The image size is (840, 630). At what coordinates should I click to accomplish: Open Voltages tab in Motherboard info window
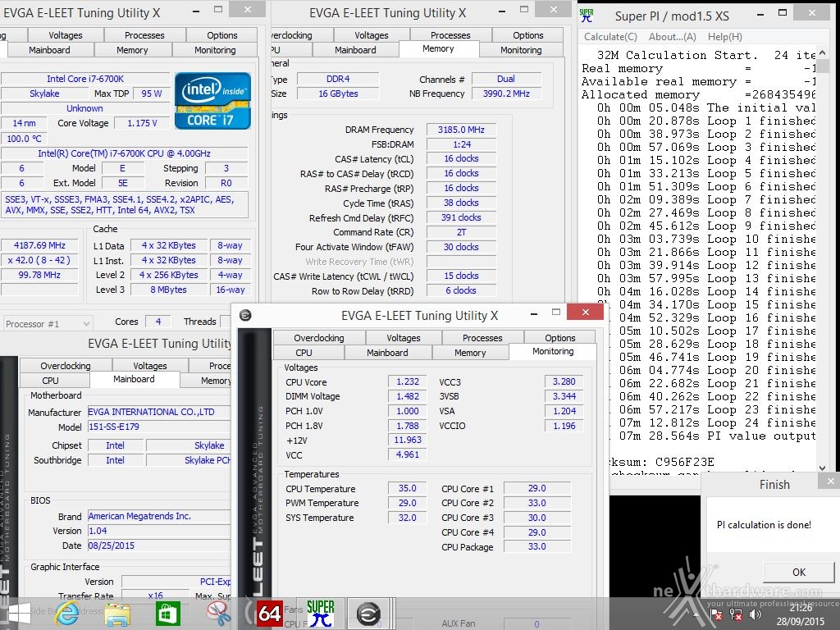(x=149, y=366)
